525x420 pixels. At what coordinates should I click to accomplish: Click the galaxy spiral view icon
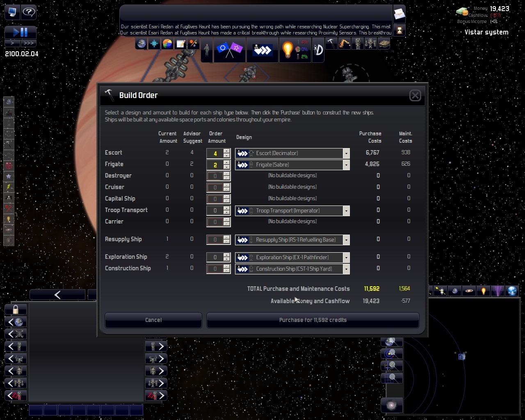point(391,405)
